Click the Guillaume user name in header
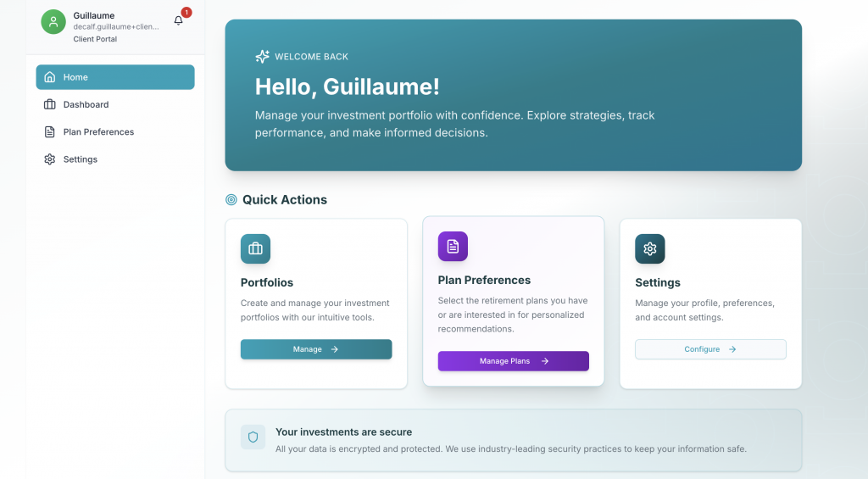Image resolution: width=868 pixels, height=479 pixels. [94, 15]
